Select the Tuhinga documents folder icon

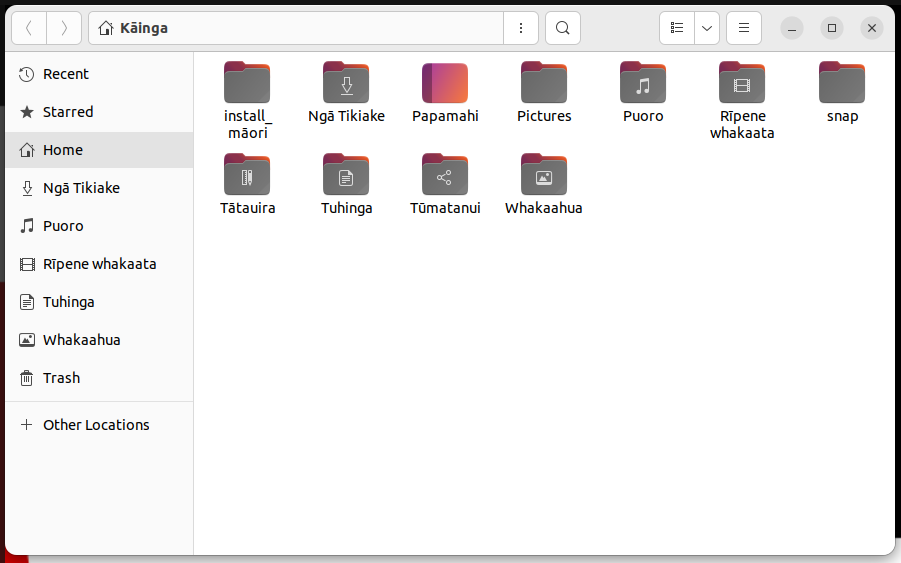click(346, 174)
